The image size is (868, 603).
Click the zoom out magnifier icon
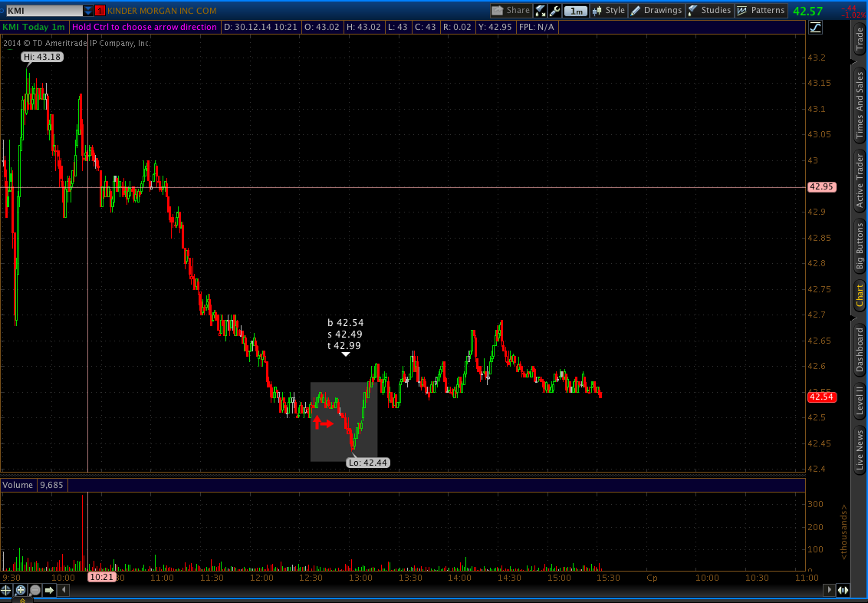point(35,589)
